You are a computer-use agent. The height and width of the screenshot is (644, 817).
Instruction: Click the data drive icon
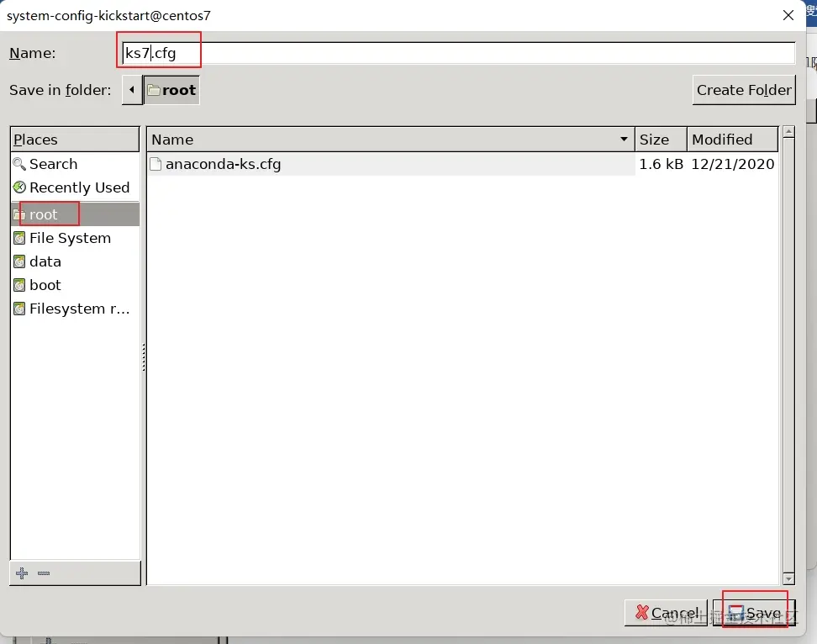[x=19, y=261]
